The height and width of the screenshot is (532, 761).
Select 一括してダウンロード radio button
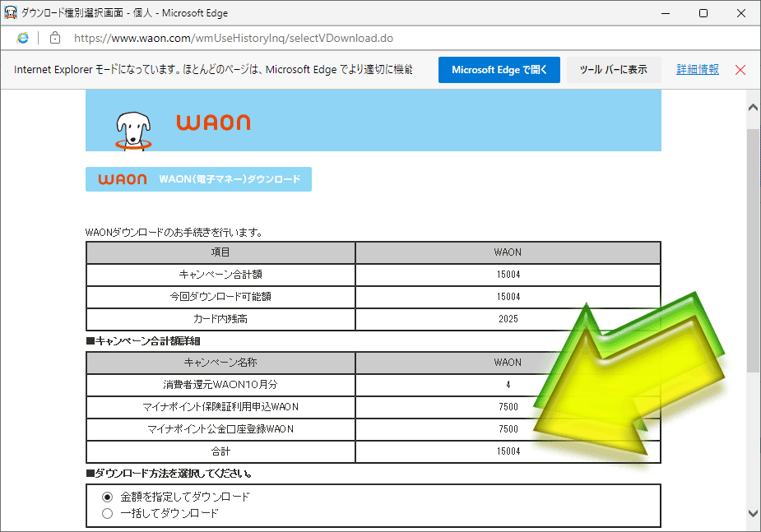click(x=107, y=514)
